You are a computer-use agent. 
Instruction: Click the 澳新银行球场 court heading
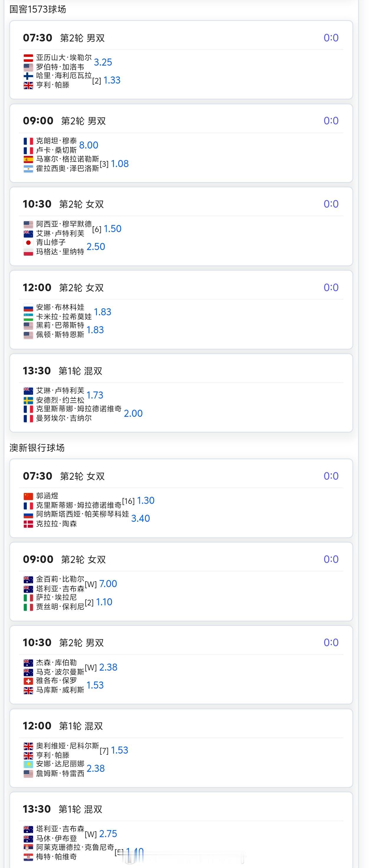(x=37, y=447)
